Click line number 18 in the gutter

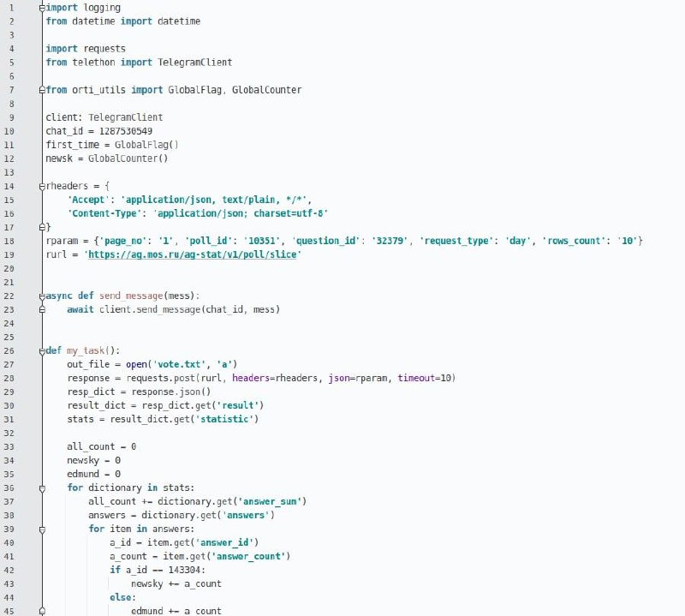[9, 241]
